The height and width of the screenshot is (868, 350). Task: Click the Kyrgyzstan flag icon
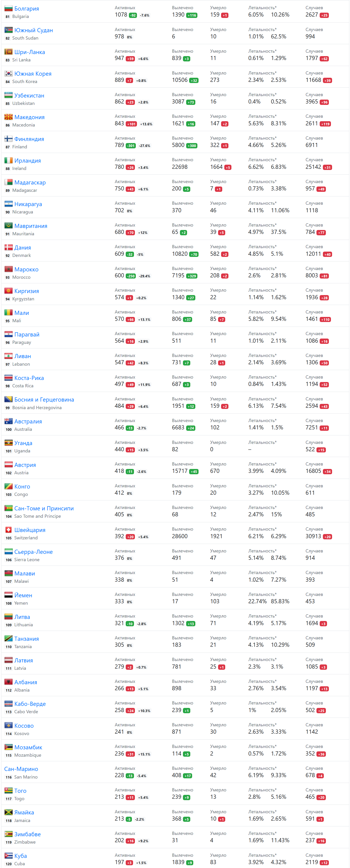(9, 291)
